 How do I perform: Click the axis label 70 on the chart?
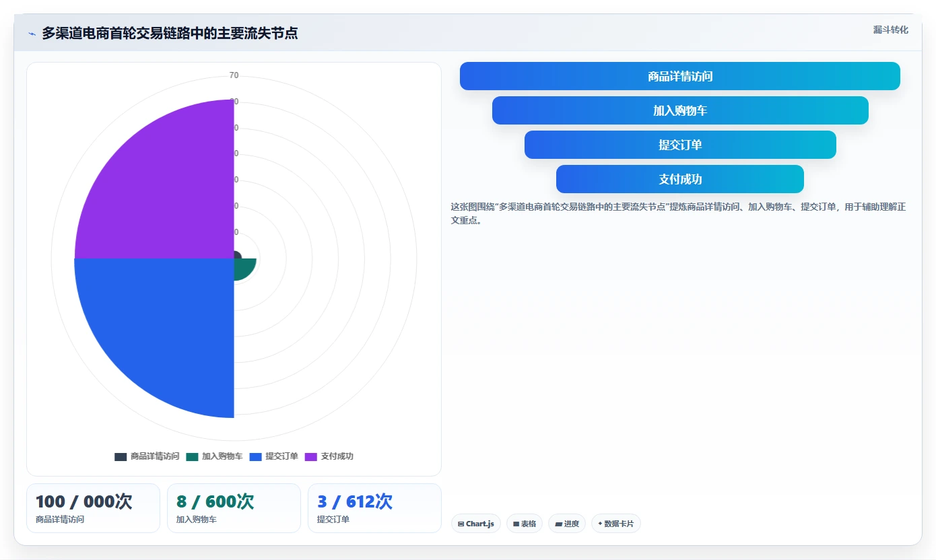pyautogui.click(x=234, y=75)
